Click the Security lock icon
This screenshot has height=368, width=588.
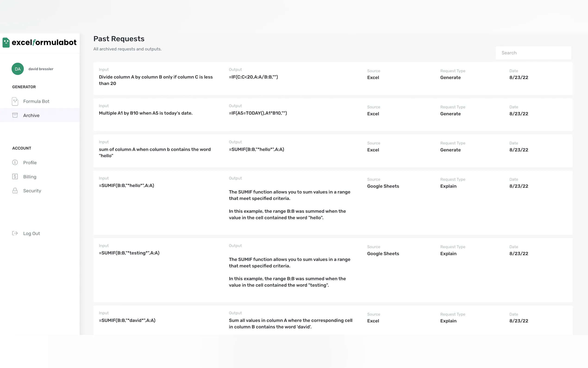(x=15, y=190)
